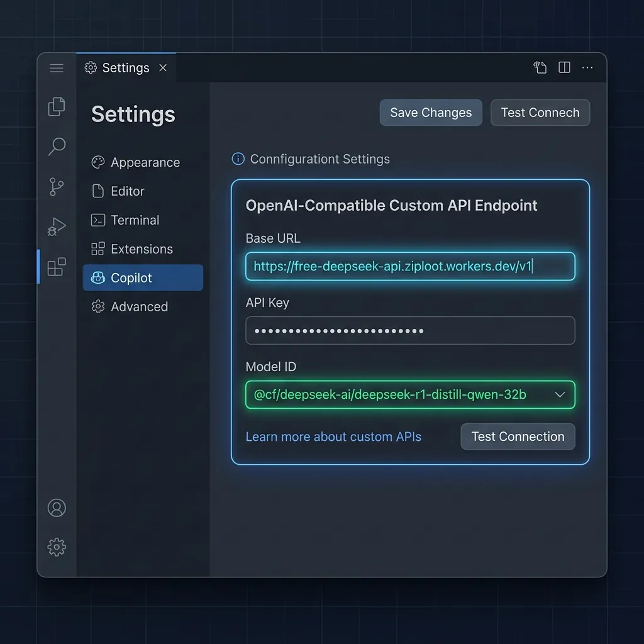Open the Appearance settings section

pyautogui.click(x=143, y=162)
